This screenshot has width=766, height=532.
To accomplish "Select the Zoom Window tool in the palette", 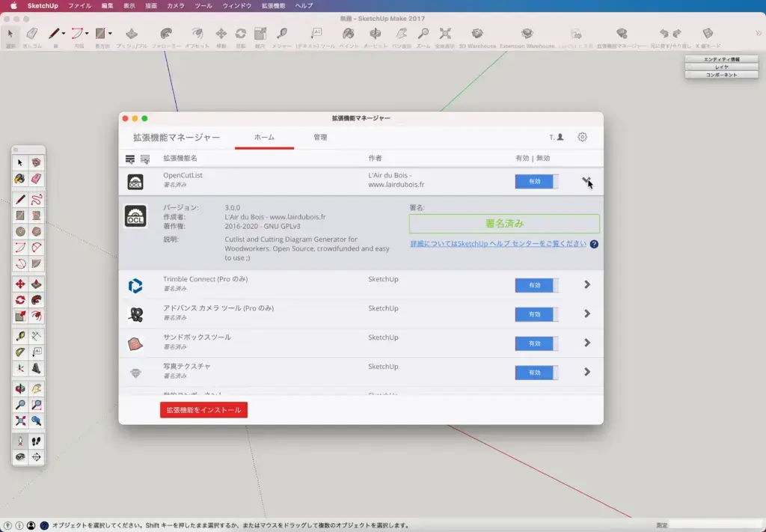I will [36, 405].
